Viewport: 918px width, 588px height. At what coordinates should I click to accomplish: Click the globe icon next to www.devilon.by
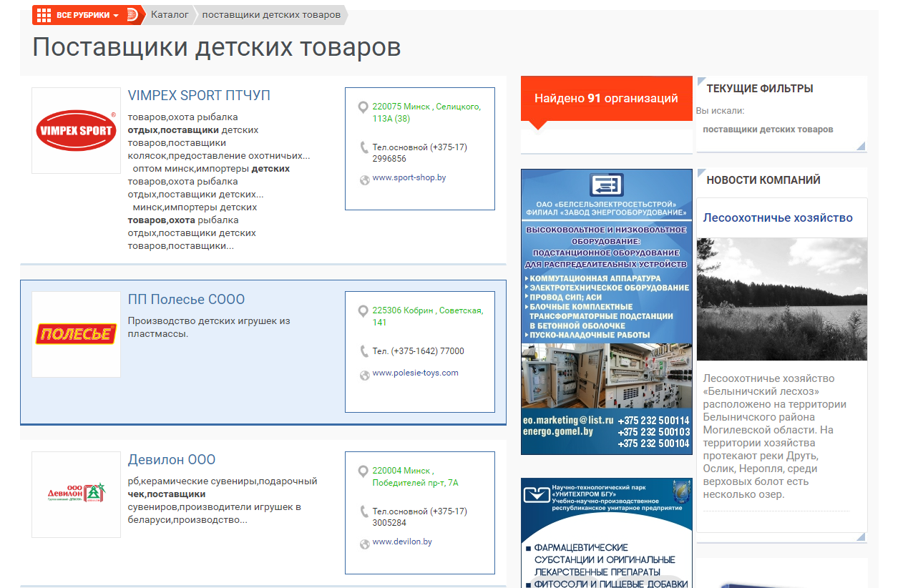tap(364, 545)
